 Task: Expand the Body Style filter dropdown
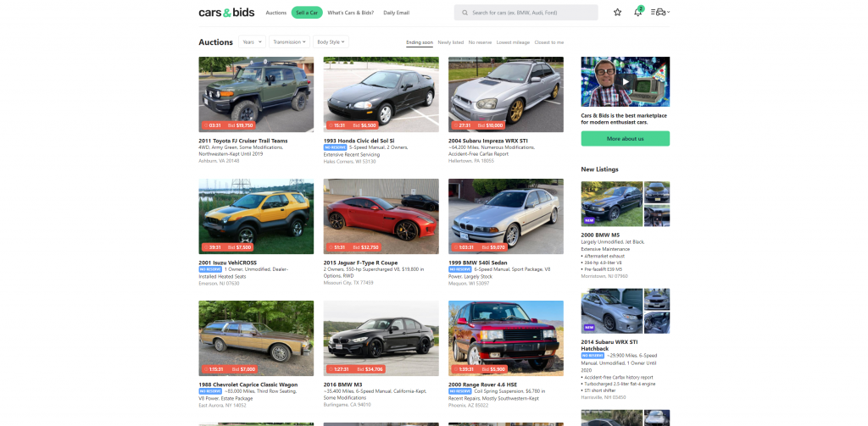331,42
